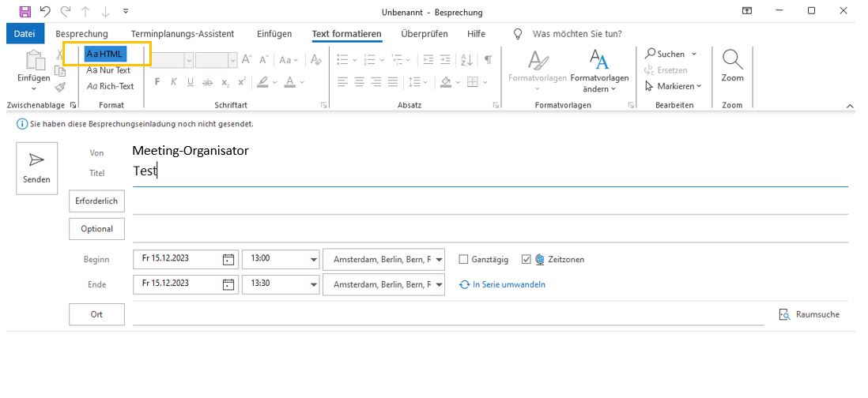Select Nur Text format option
The image size is (868, 398).
tap(109, 70)
